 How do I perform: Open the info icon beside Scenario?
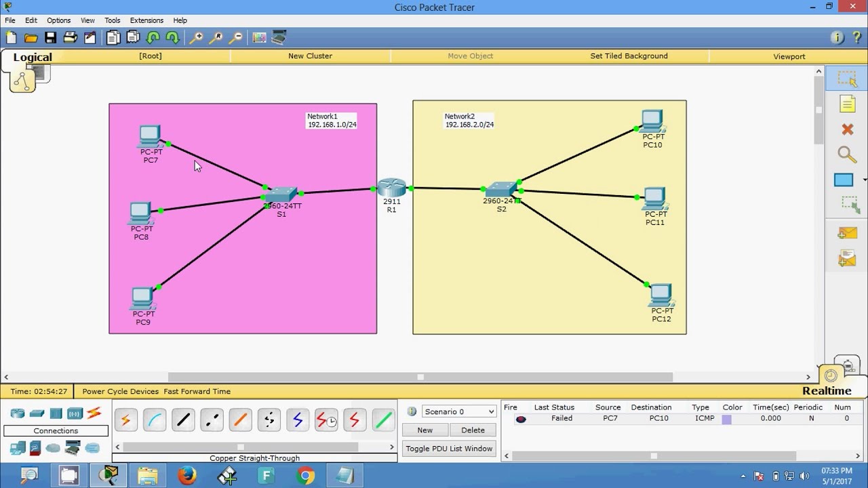tap(412, 411)
